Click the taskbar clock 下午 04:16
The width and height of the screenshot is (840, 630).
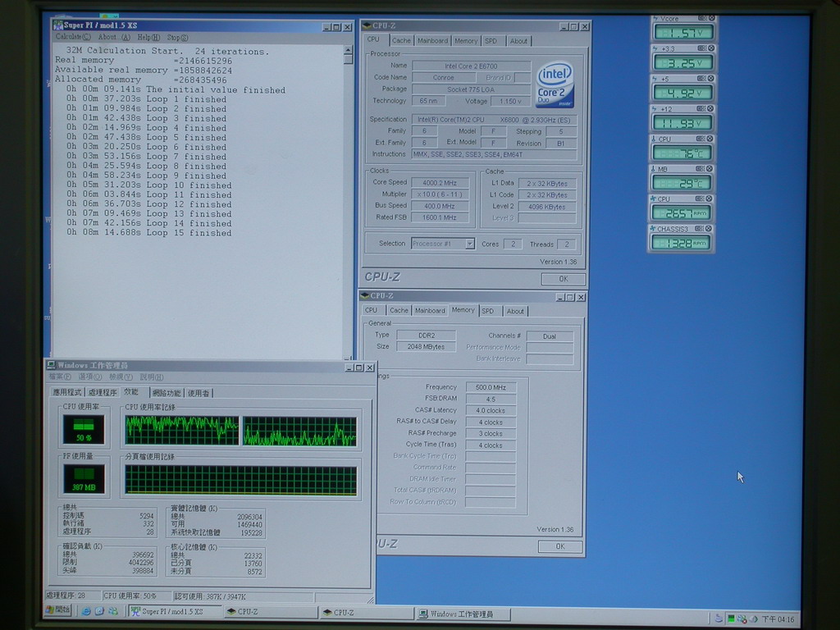[x=778, y=619]
